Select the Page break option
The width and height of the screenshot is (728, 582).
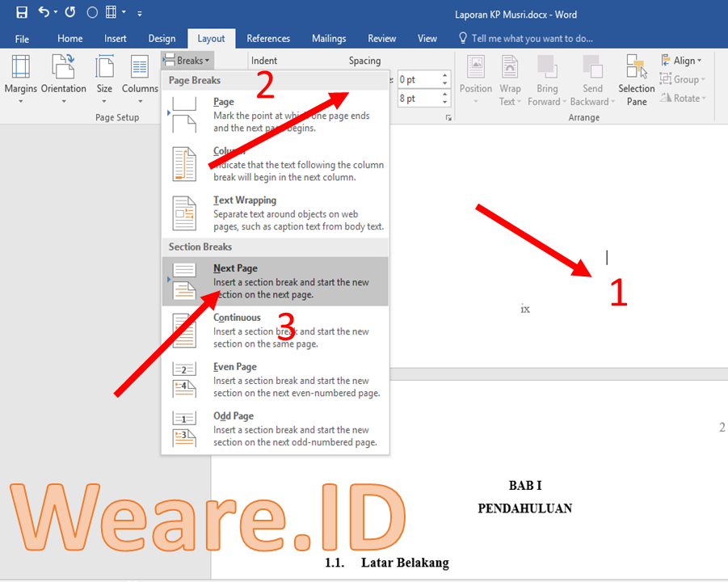point(276,114)
